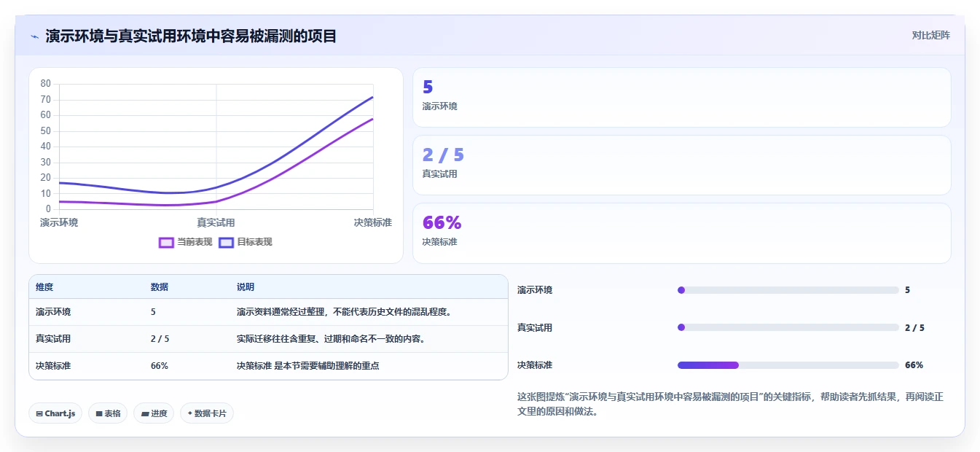Toggle the 当前表现 legend swatch
Screen dimensions: 980x452
point(166,242)
